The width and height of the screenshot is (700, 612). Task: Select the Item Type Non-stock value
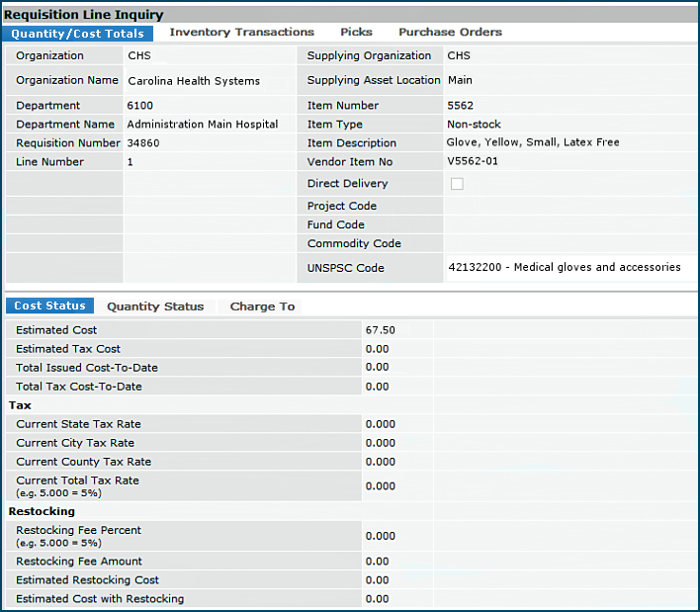click(x=474, y=125)
